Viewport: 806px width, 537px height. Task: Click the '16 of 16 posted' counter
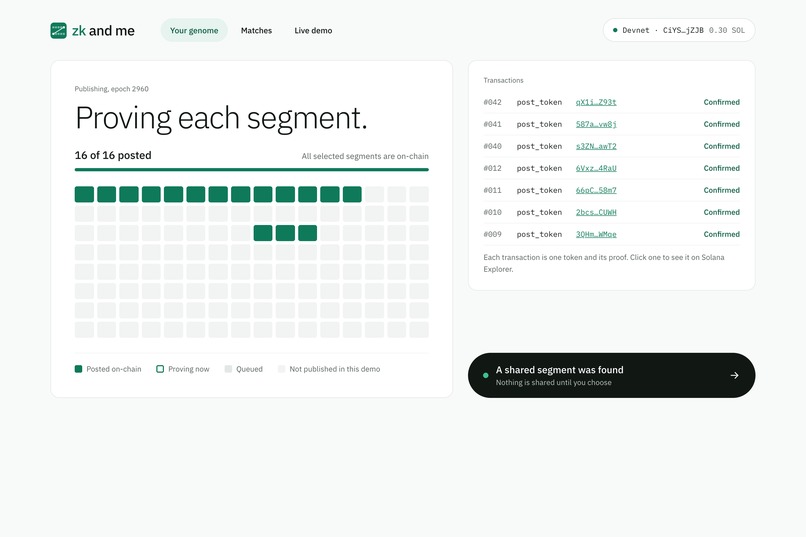tap(113, 155)
